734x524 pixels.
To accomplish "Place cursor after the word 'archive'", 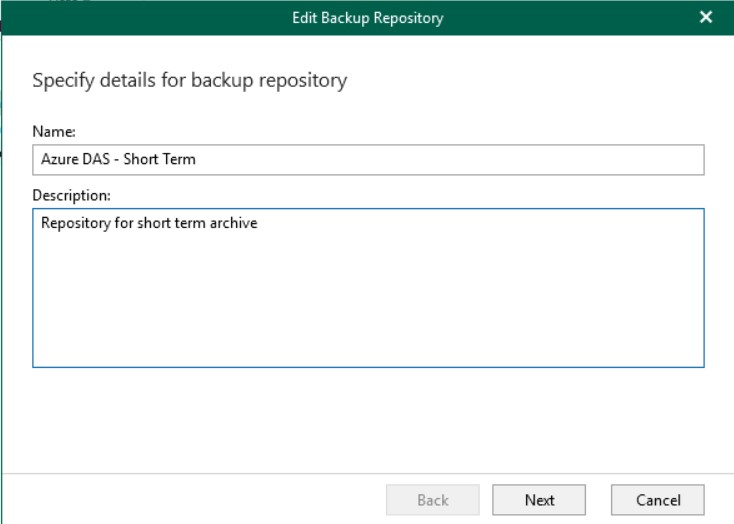I will click(x=258, y=223).
